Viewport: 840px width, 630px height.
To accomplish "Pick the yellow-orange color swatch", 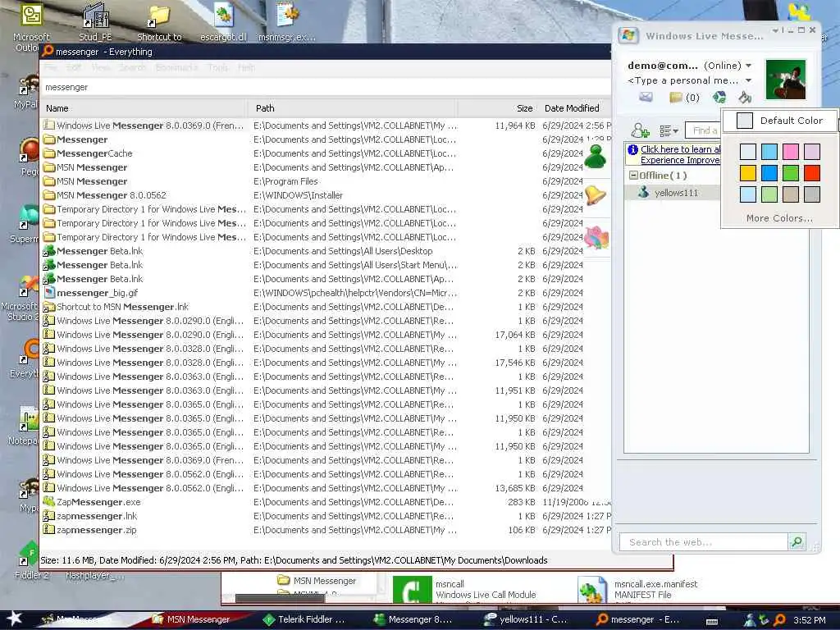I will [747, 173].
